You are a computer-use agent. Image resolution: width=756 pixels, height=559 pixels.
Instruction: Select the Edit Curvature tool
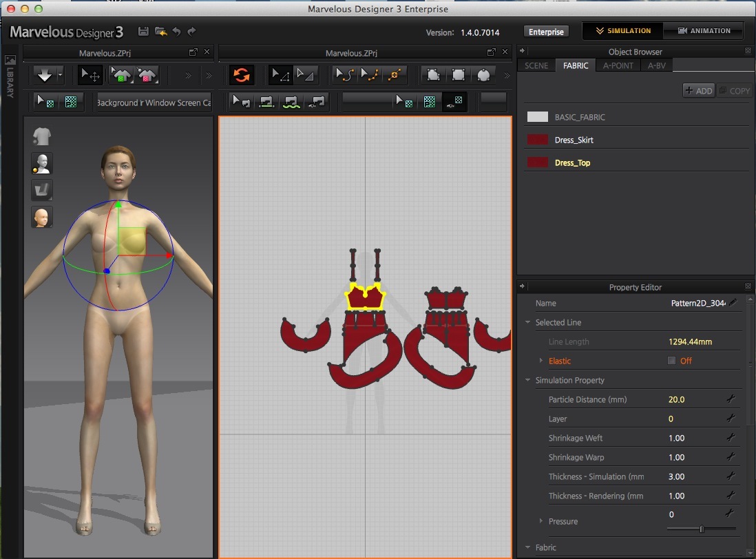coord(345,74)
